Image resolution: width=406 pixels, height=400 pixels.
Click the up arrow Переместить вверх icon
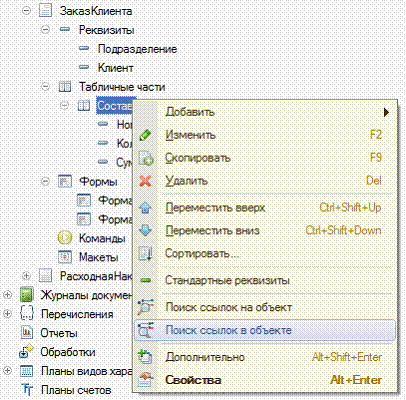(x=145, y=208)
